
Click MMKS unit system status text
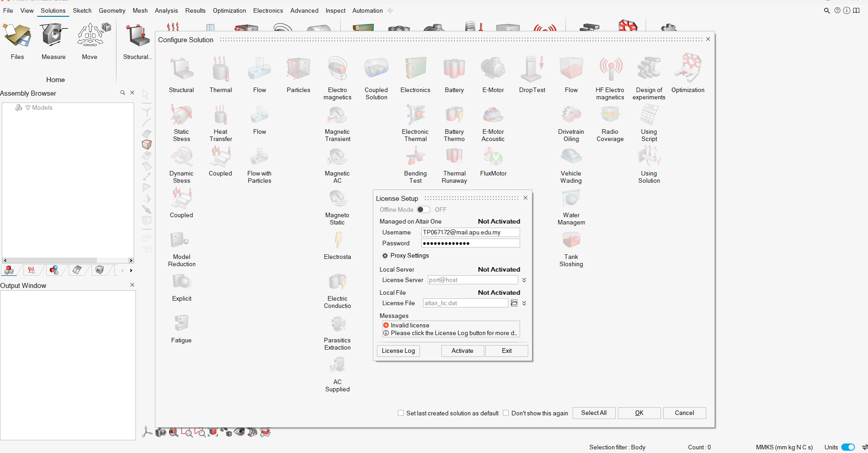click(784, 447)
